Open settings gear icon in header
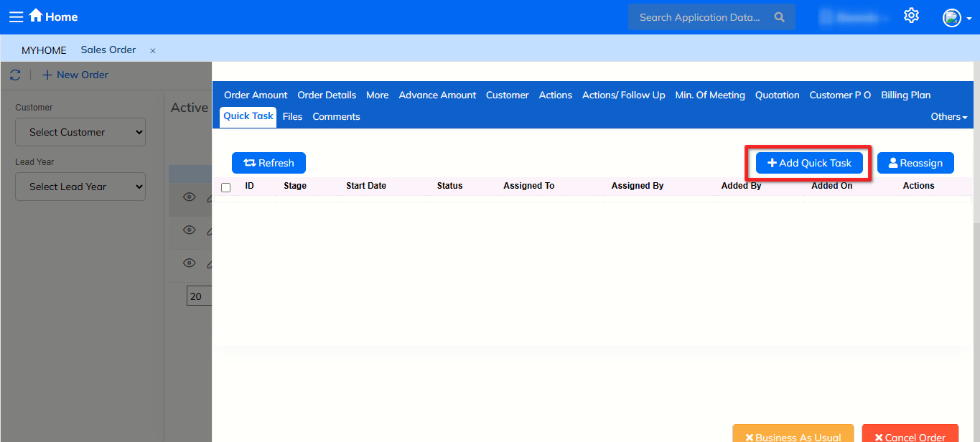The image size is (980, 442). (911, 16)
